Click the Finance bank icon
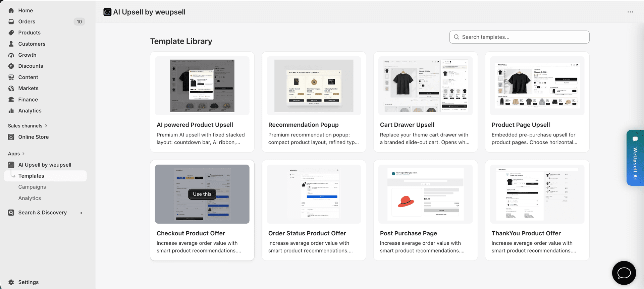 point(11,100)
